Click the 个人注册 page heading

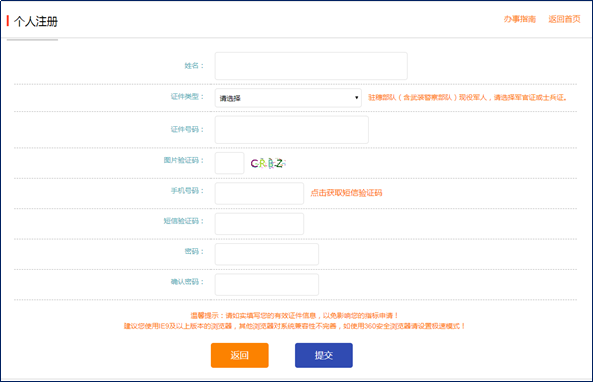pos(36,22)
